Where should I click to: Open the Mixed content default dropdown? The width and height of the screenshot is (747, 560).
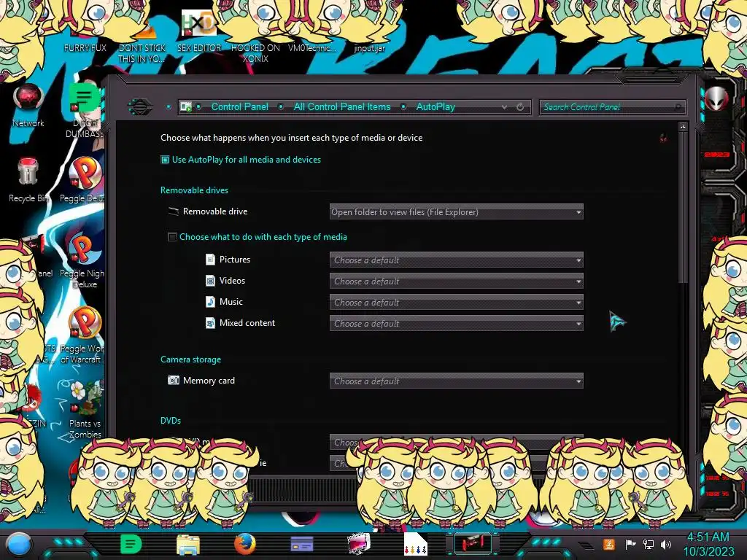coord(456,323)
